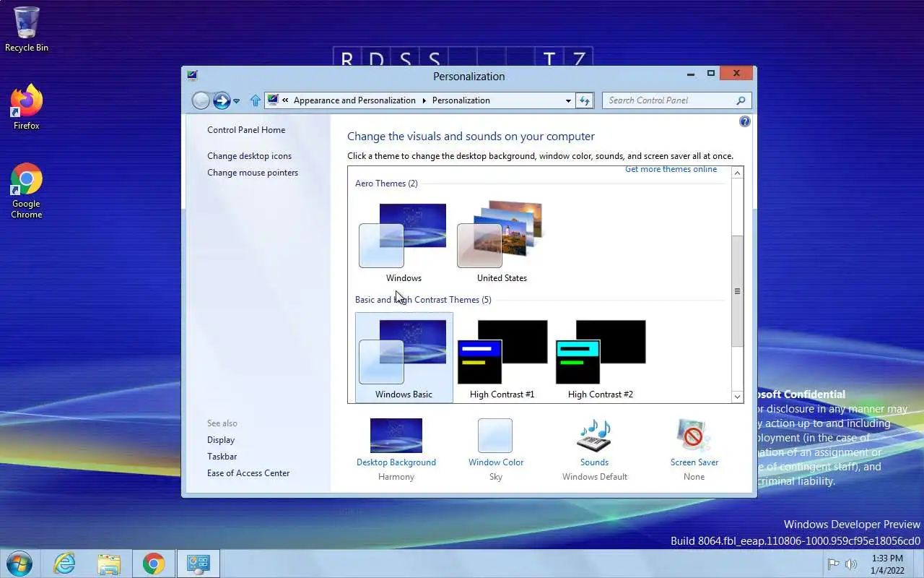Click the breadcrumb overflow chevron

click(x=286, y=100)
